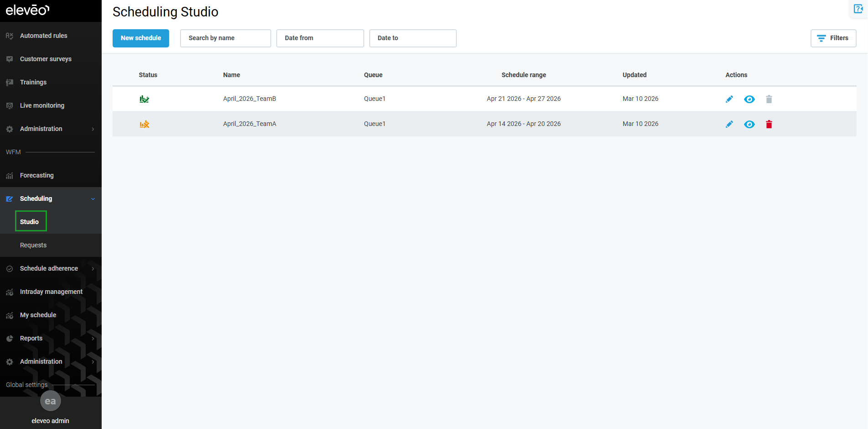The height and width of the screenshot is (429, 868).
Task: Click the Intraday management icon
Action: 10,292
